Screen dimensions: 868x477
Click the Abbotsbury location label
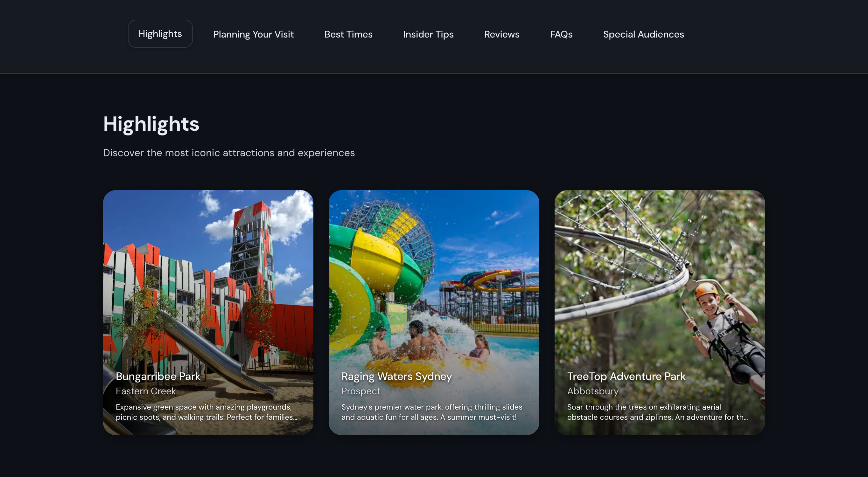(593, 391)
